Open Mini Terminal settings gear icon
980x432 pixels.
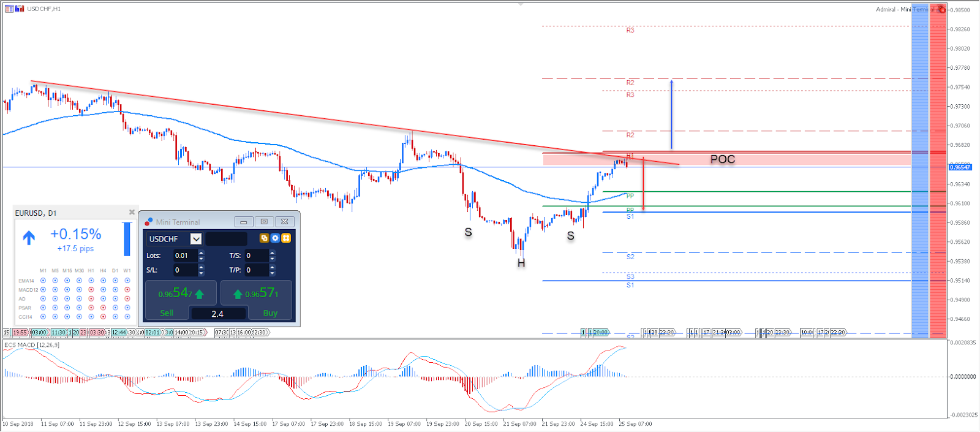[x=275, y=238]
